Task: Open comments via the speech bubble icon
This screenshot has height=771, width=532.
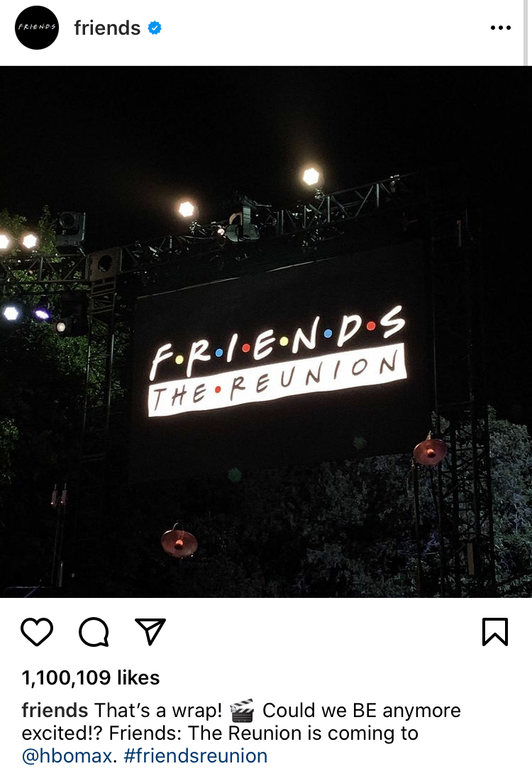Action: coord(94,631)
